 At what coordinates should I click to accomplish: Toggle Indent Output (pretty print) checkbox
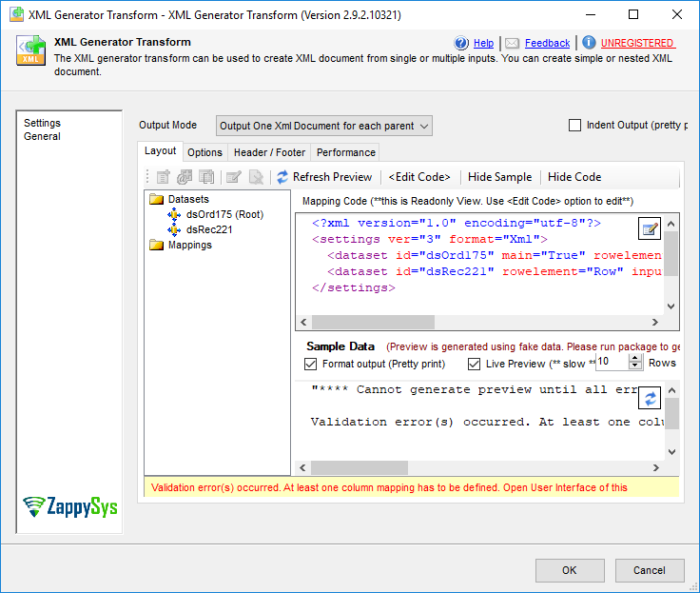pyautogui.click(x=575, y=125)
